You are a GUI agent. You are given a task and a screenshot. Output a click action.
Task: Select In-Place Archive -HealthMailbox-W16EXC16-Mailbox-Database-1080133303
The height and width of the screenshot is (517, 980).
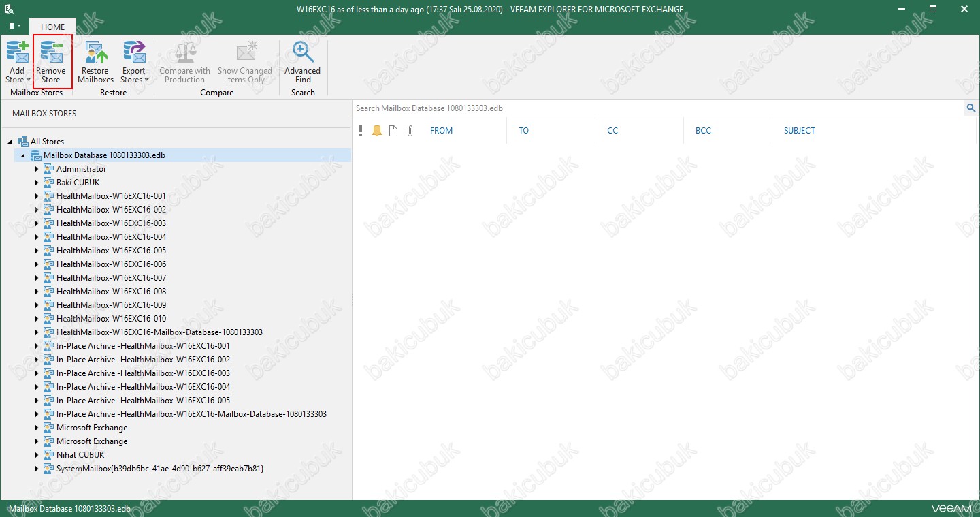point(191,414)
